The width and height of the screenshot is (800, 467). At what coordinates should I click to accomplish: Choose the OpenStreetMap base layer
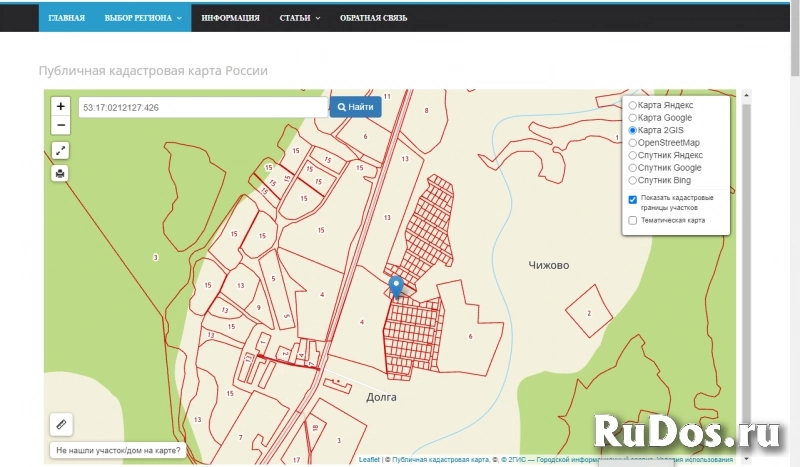[633, 143]
